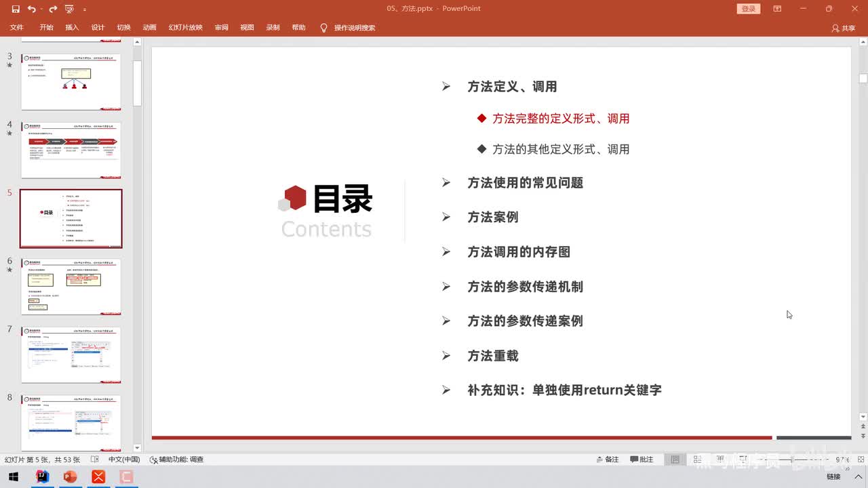Open the 审阅 ribbon tab
Image resolution: width=868 pixels, height=488 pixels.
pyautogui.click(x=221, y=28)
